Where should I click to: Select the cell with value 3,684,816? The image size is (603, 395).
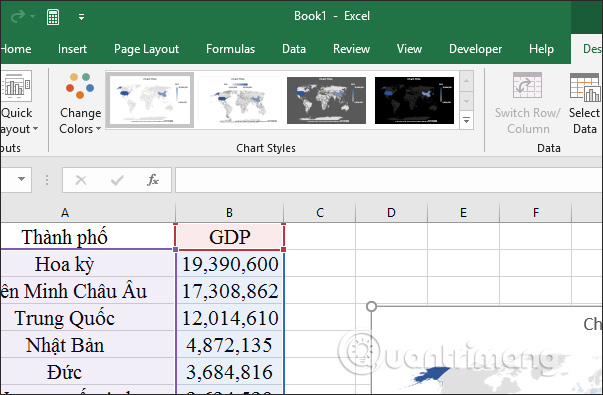click(230, 372)
